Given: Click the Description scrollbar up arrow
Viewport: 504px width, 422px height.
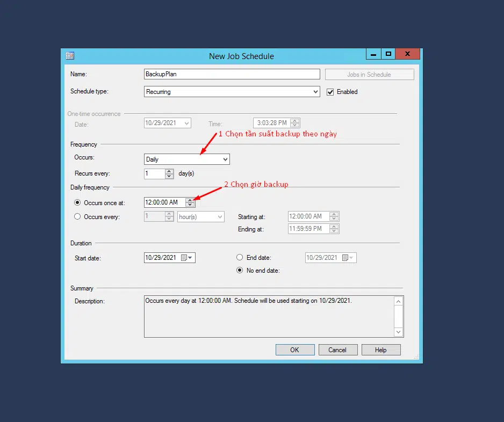Looking at the screenshot, I should point(398,301).
